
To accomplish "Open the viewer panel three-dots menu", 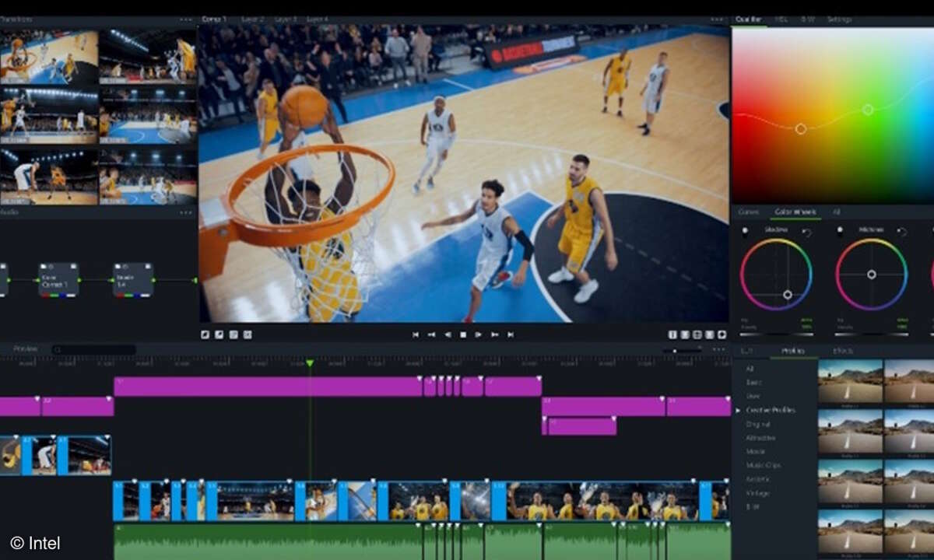I will 717,19.
